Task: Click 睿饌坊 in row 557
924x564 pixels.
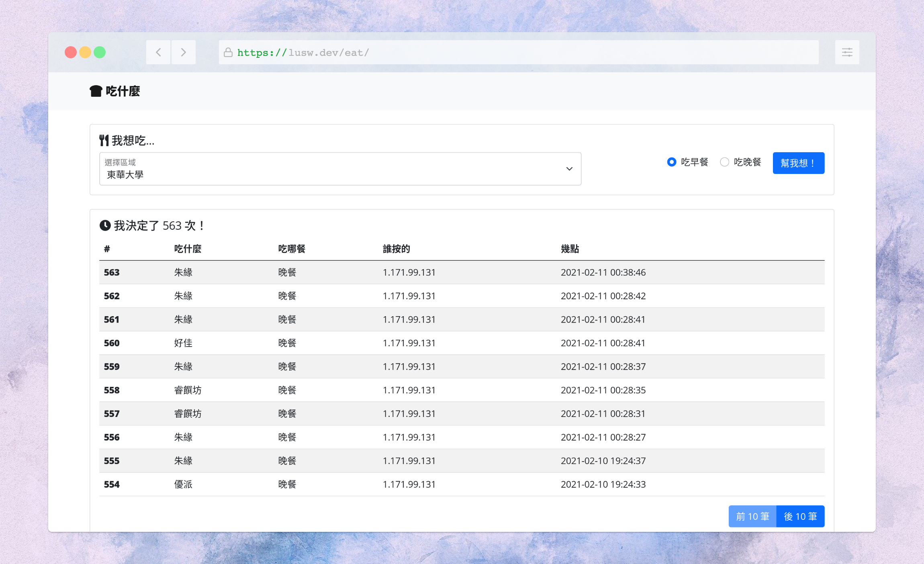Action: [188, 414]
